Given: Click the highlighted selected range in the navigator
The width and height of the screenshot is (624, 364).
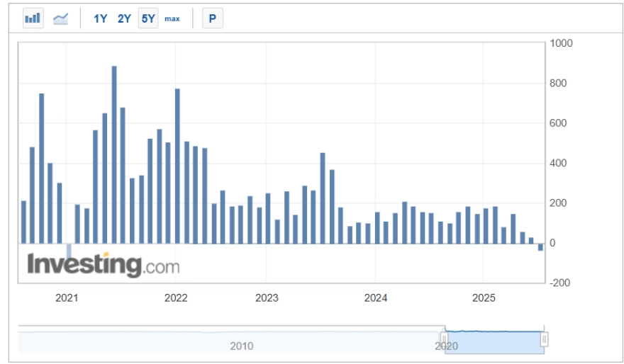Looking at the screenshot, I should tap(494, 341).
